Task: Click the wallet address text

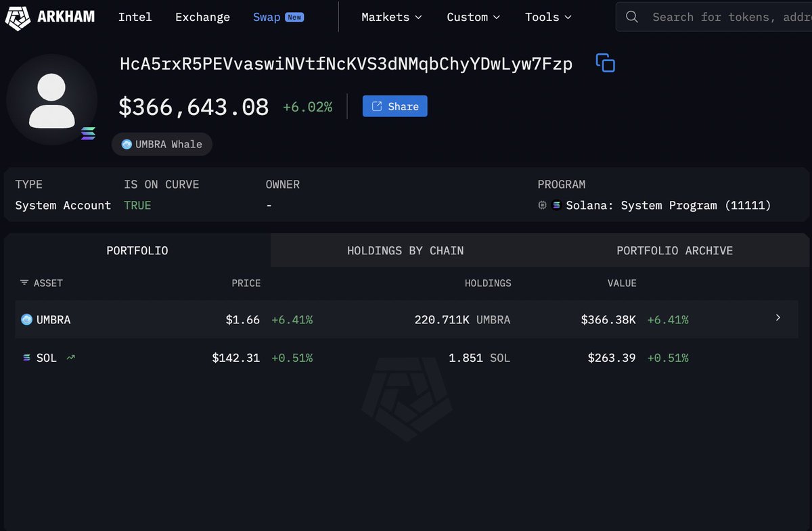Action: (346, 64)
